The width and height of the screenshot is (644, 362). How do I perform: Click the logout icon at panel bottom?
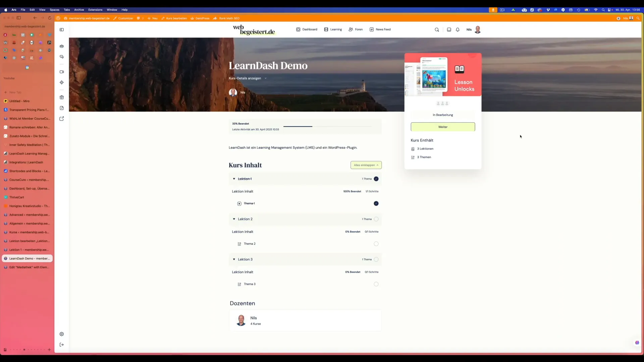point(62,345)
